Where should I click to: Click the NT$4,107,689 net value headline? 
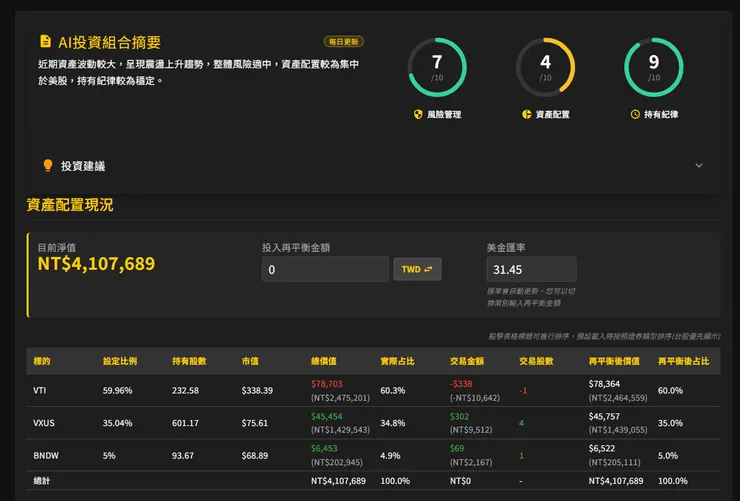pos(96,264)
